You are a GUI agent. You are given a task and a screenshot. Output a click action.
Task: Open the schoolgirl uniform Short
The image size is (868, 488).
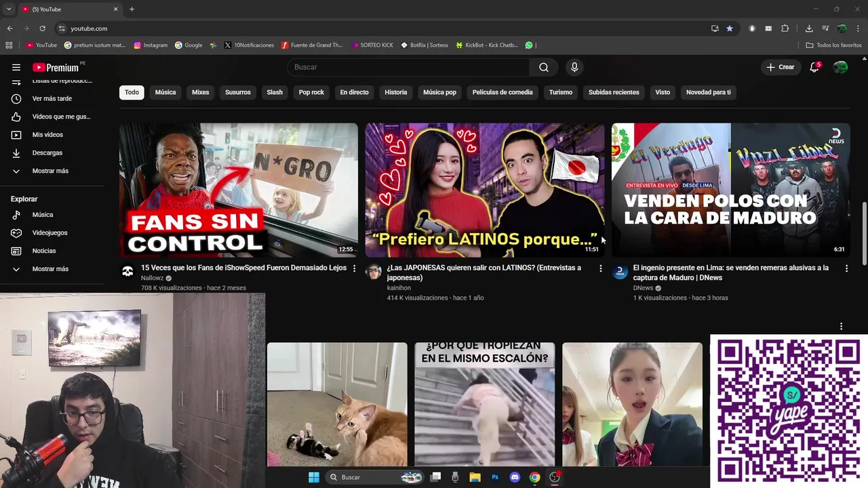pyautogui.click(x=632, y=404)
